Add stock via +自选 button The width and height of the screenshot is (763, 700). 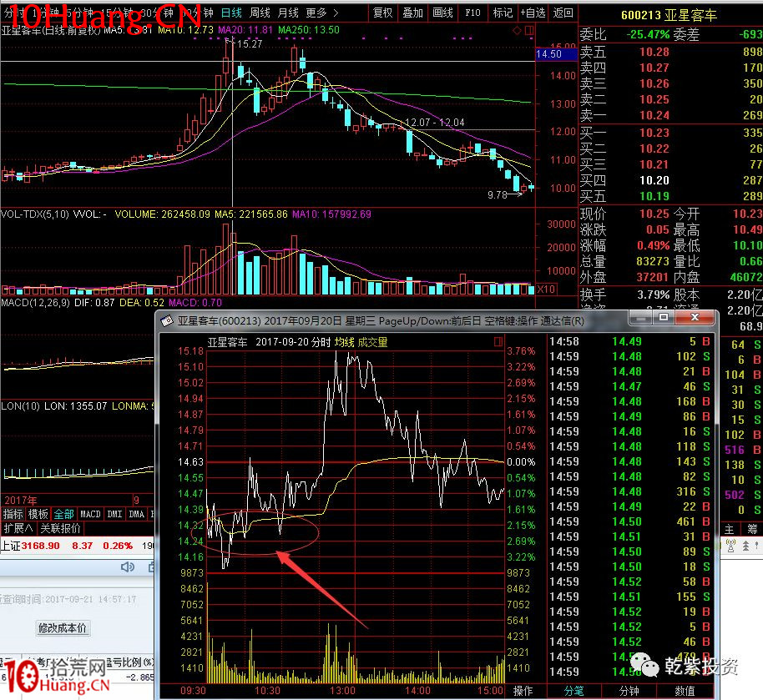coord(533,13)
